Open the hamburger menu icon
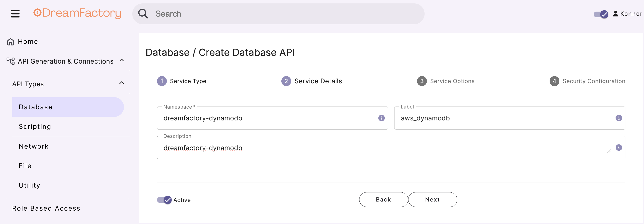This screenshot has width=644, height=224. 15,14
